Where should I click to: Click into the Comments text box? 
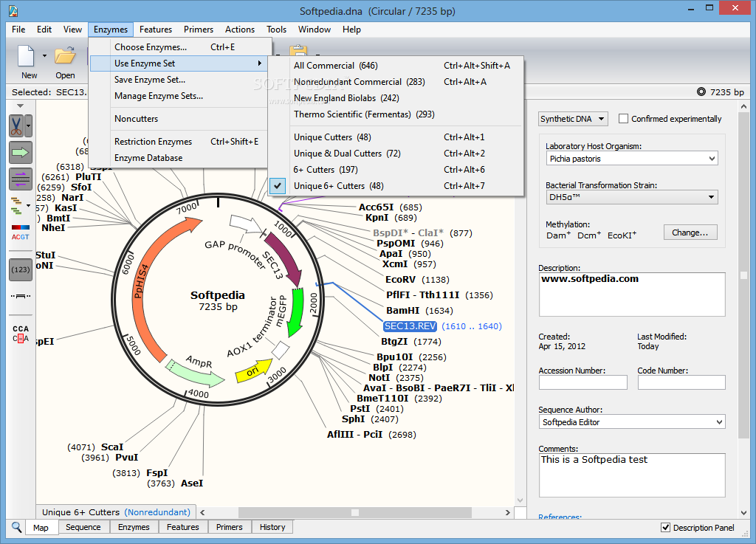pos(632,475)
